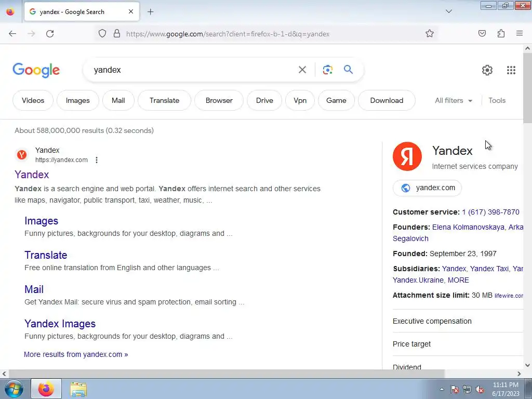Search by image with Google Lens icon
Screen dimensions: 532x399
(x=327, y=70)
